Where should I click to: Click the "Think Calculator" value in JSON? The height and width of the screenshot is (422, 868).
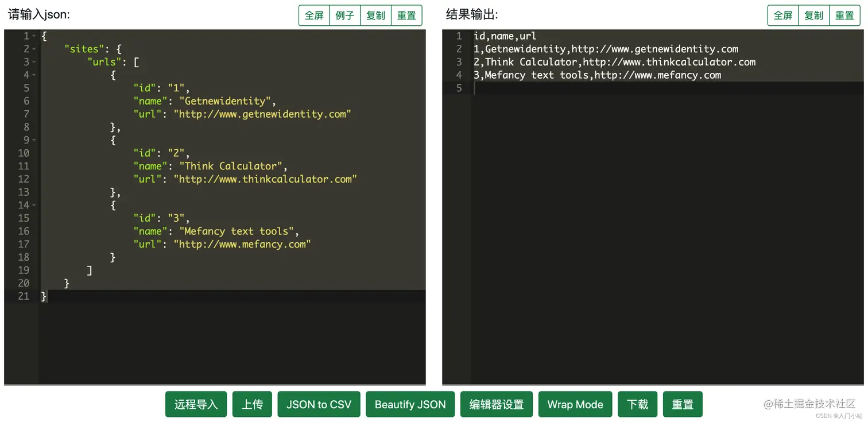(230, 166)
